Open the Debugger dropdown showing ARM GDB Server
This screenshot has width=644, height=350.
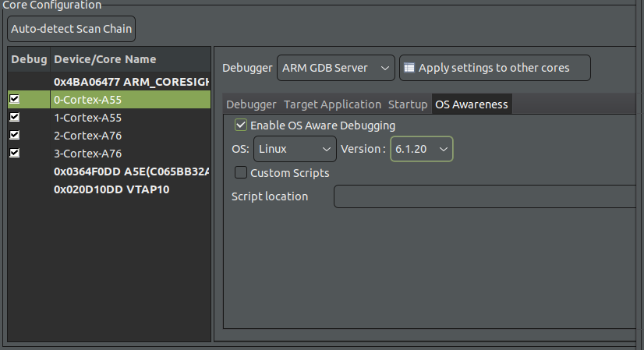pos(335,68)
